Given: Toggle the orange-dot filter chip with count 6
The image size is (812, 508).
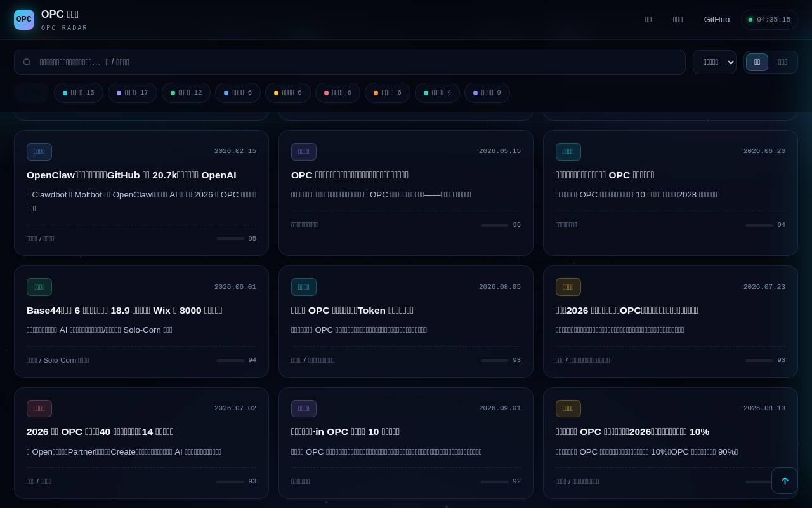Looking at the screenshot, I should 388,93.
